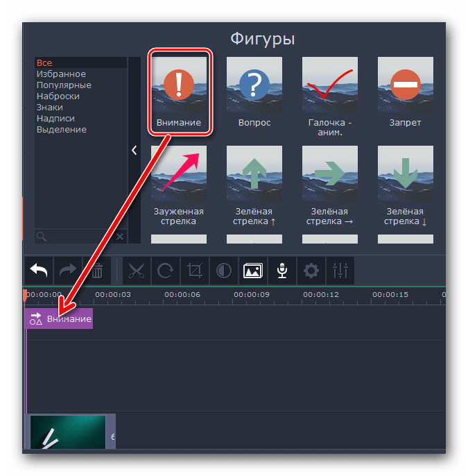This screenshot has width=468, height=476.
Task: Click the timeline ruler at 00:00:09
Action: tap(252, 294)
